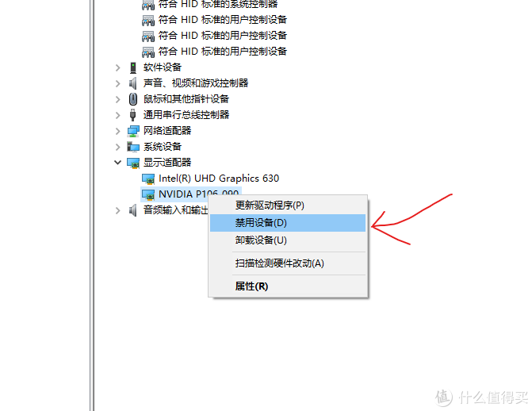This screenshot has width=532, height=411.
Task: Select 扫描检测硬件改动(A) menu entry
Action: [x=288, y=263]
